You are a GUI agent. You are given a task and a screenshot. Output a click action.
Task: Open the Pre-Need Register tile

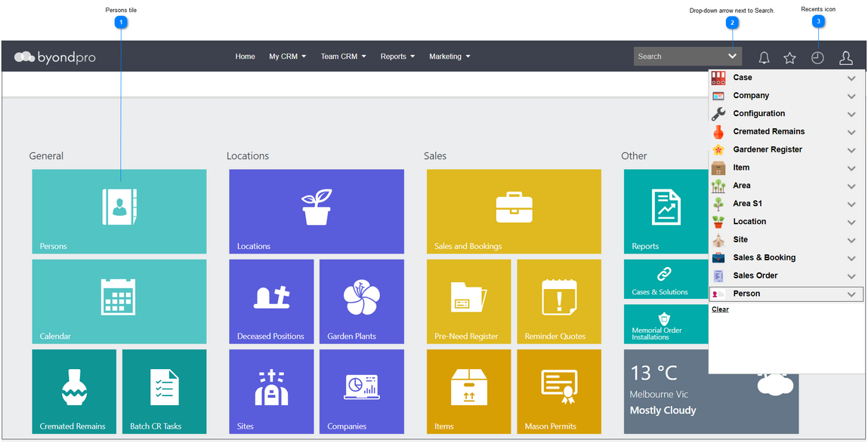click(469, 301)
